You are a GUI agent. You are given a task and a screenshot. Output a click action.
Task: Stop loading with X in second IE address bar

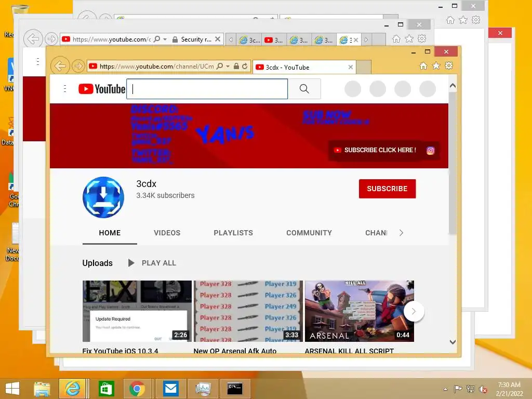[x=218, y=39]
